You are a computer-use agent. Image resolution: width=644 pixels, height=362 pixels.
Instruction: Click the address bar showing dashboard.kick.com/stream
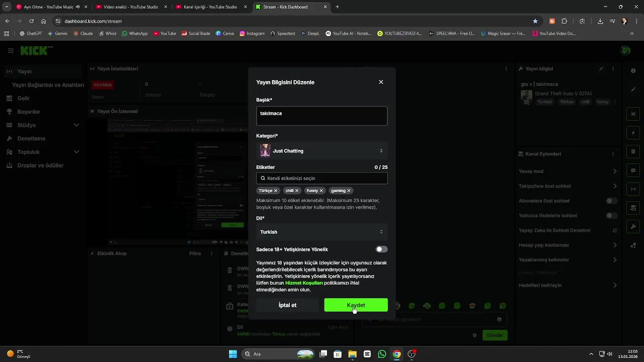tap(292, 21)
